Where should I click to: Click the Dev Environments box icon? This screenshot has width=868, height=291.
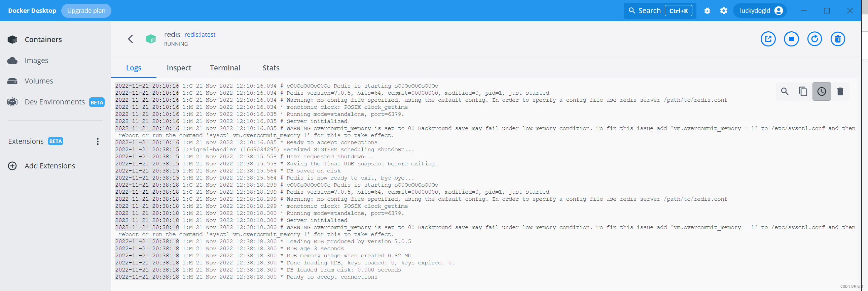tap(12, 102)
